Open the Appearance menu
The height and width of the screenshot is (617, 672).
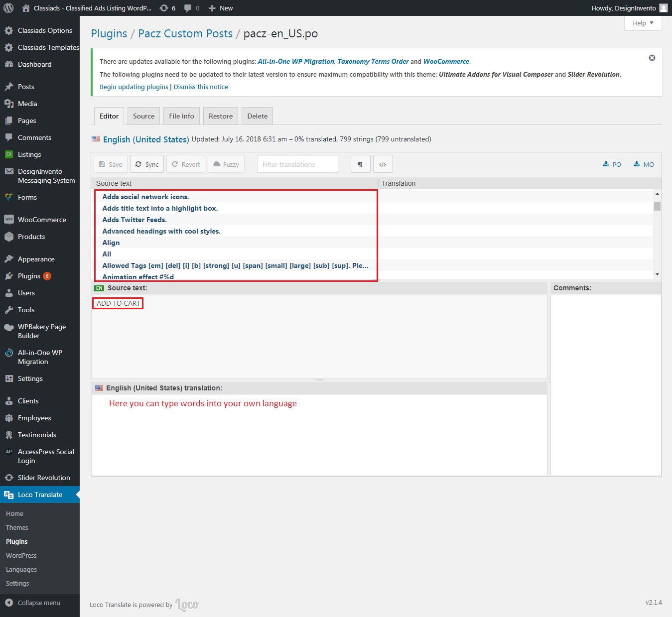tap(40, 259)
